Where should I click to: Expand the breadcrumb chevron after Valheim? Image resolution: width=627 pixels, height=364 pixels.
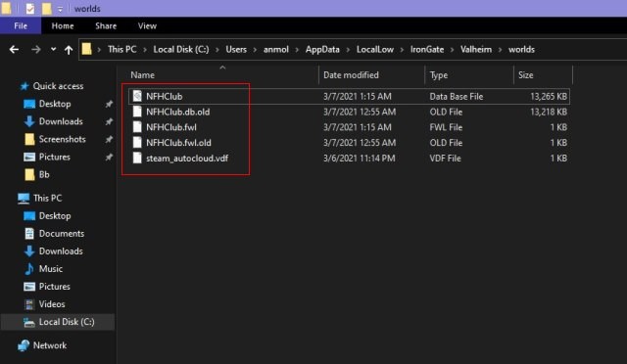click(500, 50)
